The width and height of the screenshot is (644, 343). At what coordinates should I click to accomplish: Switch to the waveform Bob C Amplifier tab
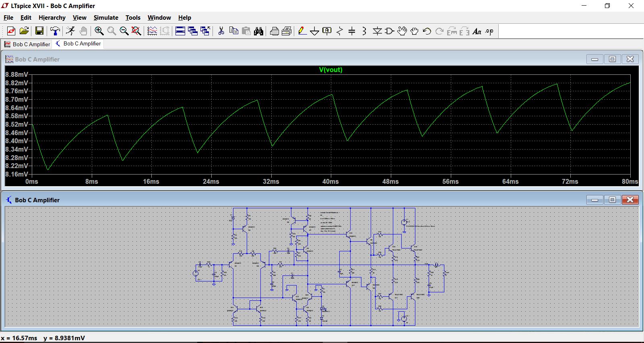27,44
